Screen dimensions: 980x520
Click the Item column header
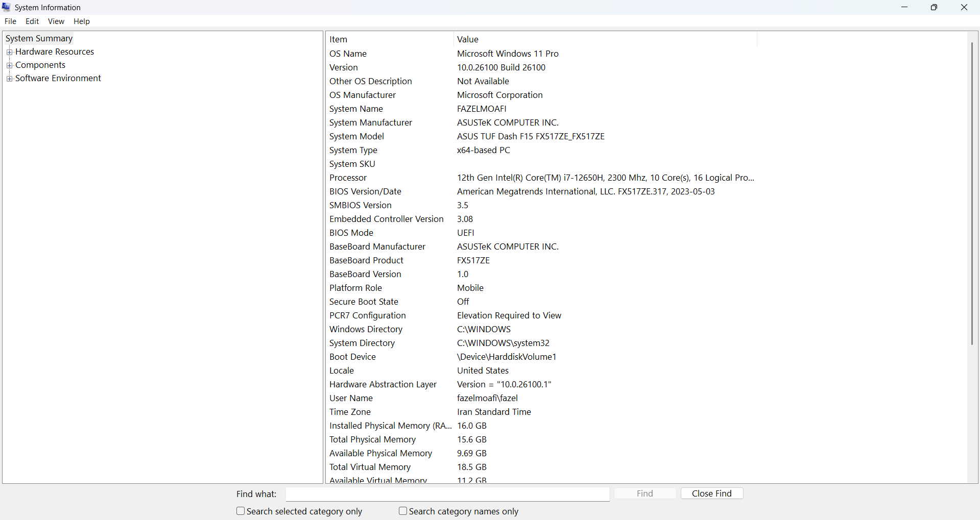click(390, 39)
